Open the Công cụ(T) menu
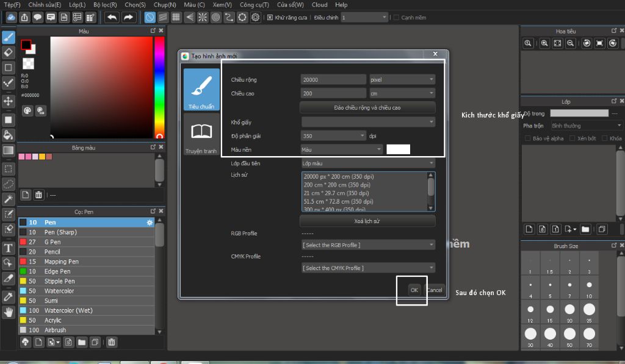The height and width of the screenshot is (364, 625). [255, 5]
